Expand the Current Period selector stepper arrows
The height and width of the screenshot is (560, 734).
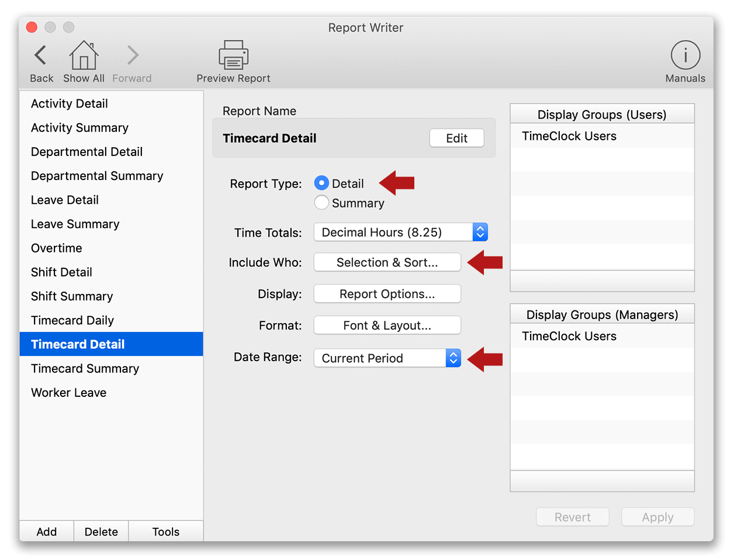click(x=453, y=358)
